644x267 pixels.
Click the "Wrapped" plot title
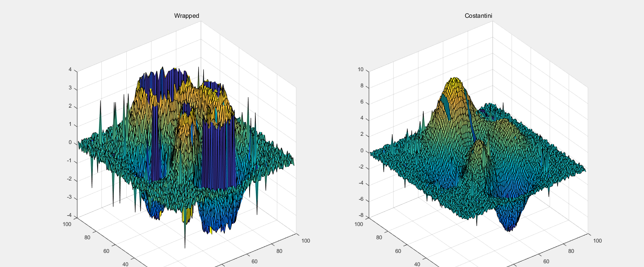pyautogui.click(x=186, y=16)
